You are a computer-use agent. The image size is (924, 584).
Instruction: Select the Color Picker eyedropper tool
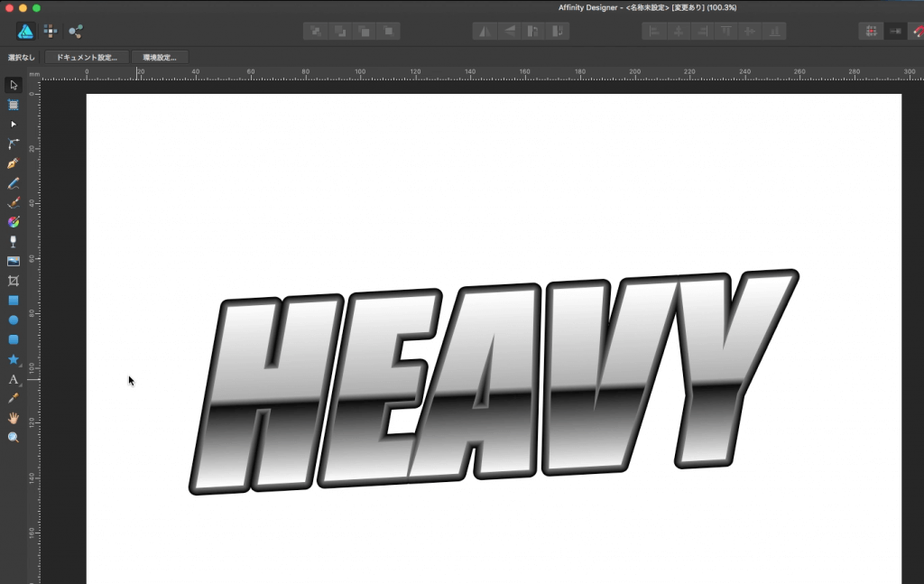point(14,398)
